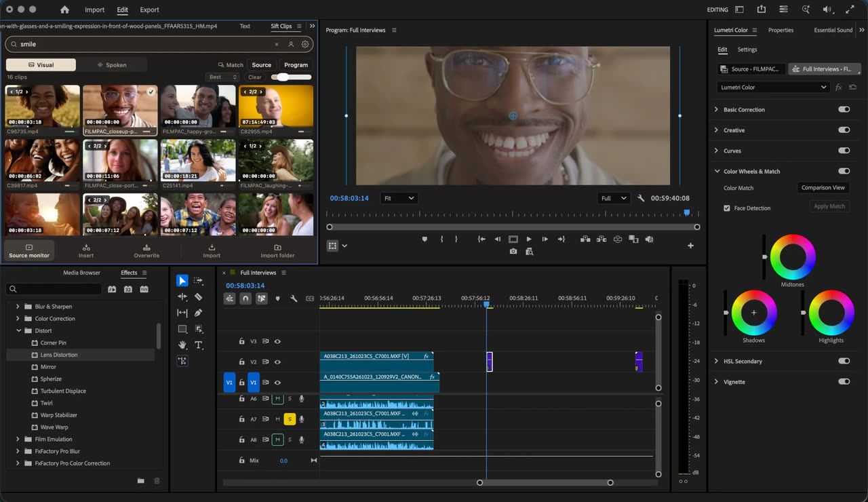
Task: Toggle the V2 track lock
Action: tap(241, 362)
